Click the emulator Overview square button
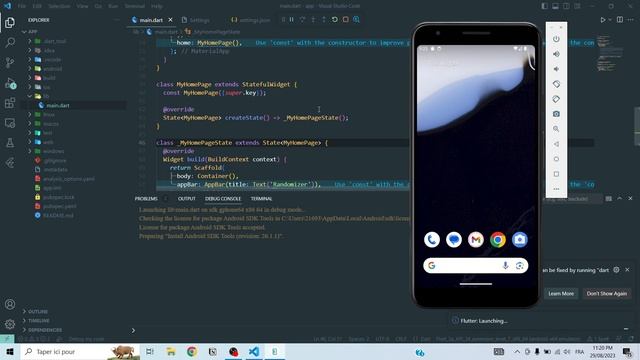Screen dimensions: 640x360 tap(556, 174)
